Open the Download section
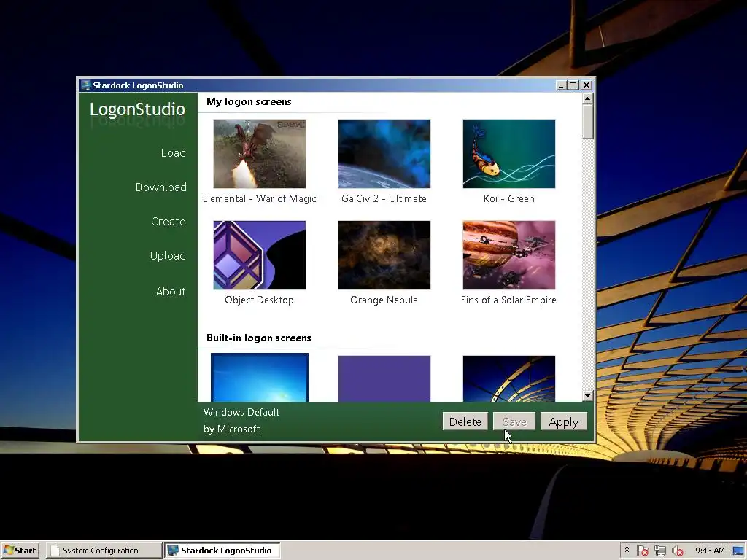Image resolution: width=747 pixels, height=560 pixels. coord(160,187)
